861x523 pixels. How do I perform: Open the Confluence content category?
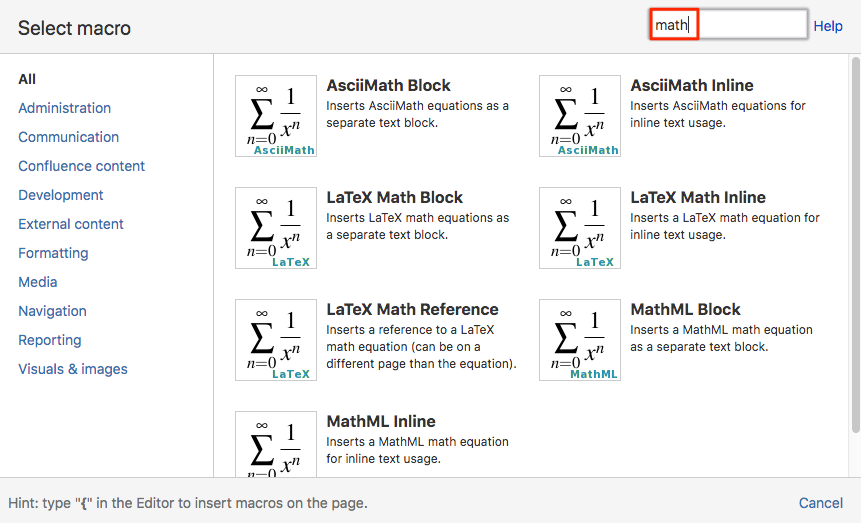pos(81,166)
